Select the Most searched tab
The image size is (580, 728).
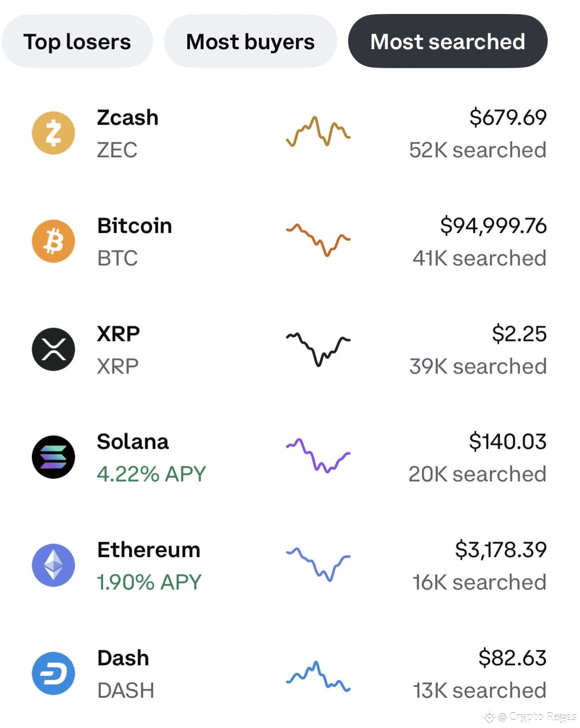click(448, 41)
